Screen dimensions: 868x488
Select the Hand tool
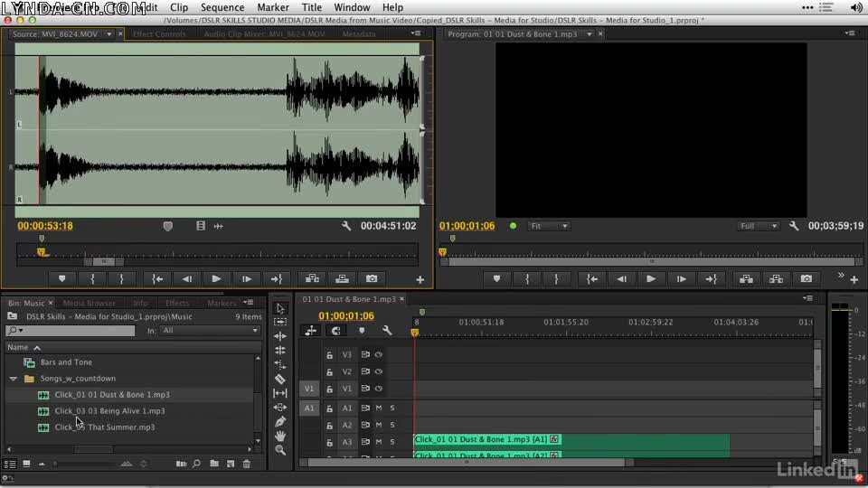click(280, 436)
